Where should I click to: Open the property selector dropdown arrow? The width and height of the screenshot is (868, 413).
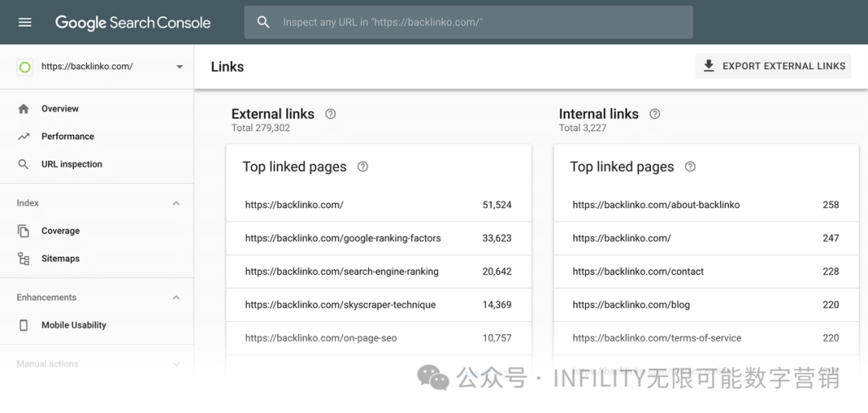pyautogui.click(x=179, y=67)
